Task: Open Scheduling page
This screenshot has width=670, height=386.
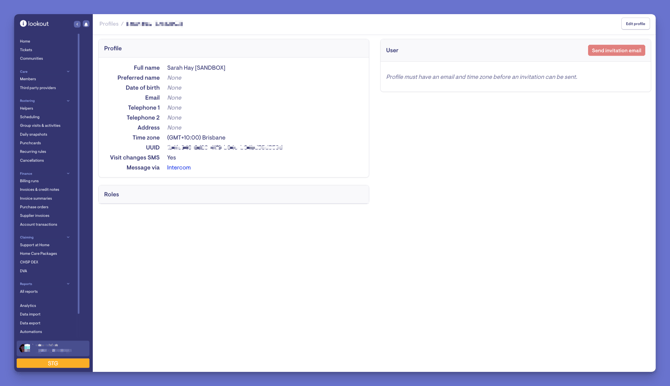Action: (29, 117)
